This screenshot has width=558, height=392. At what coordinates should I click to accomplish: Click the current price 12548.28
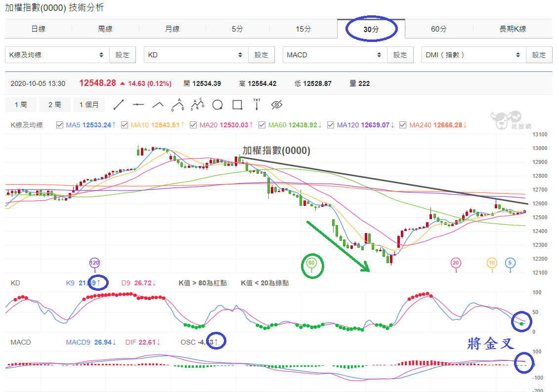tap(97, 83)
